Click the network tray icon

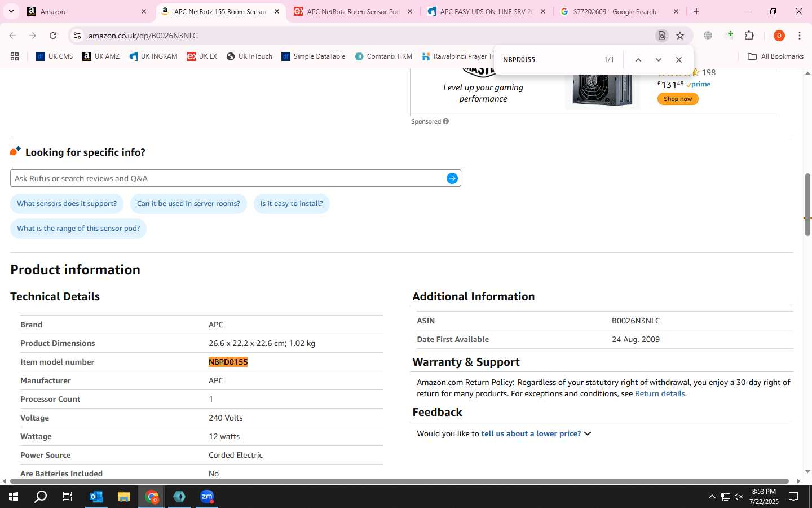point(725,497)
